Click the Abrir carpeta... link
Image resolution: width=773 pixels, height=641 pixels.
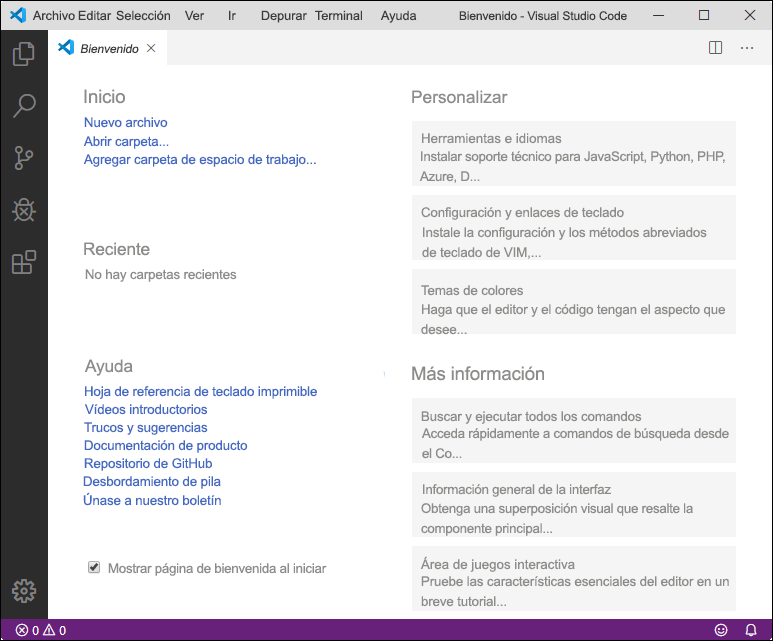click(126, 142)
